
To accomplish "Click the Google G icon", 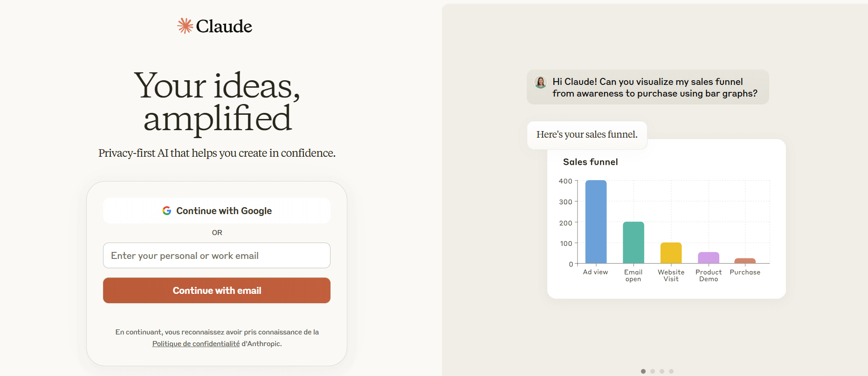I will [167, 211].
